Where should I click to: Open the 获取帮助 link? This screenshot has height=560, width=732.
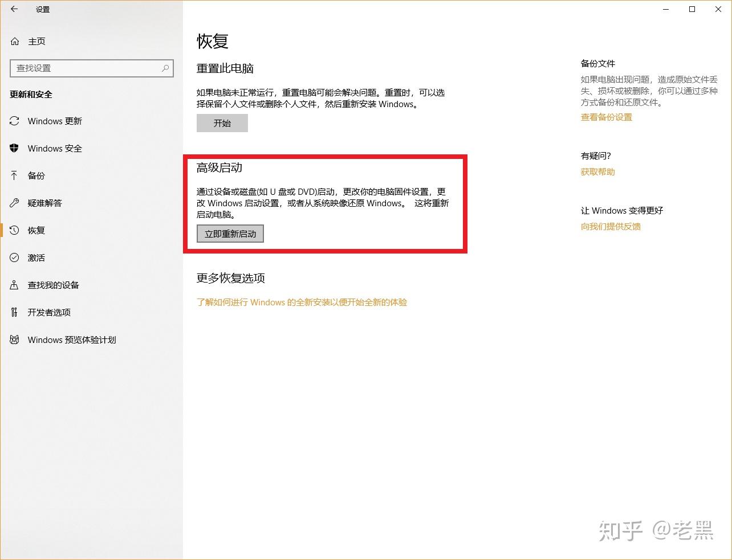point(598,172)
